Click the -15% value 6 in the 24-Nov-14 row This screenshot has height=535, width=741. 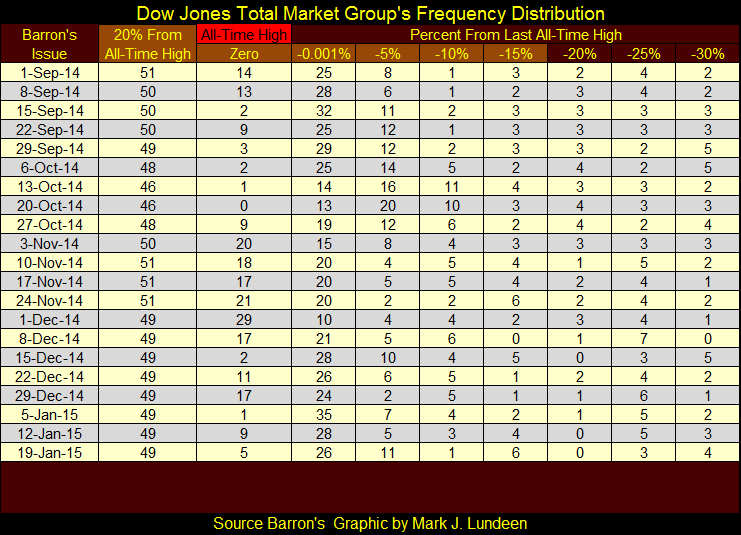pos(516,301)
